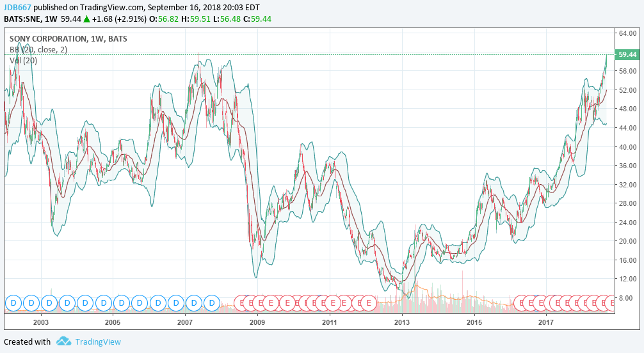The image size is (644, 353).
Task: Click the 2003 time axis label
Action: pos(41,322)
